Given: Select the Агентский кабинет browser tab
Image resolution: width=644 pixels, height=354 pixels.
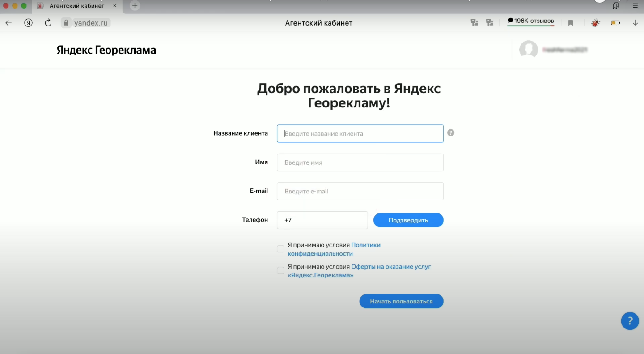Looking at the screenshot, I should [77, 6].
